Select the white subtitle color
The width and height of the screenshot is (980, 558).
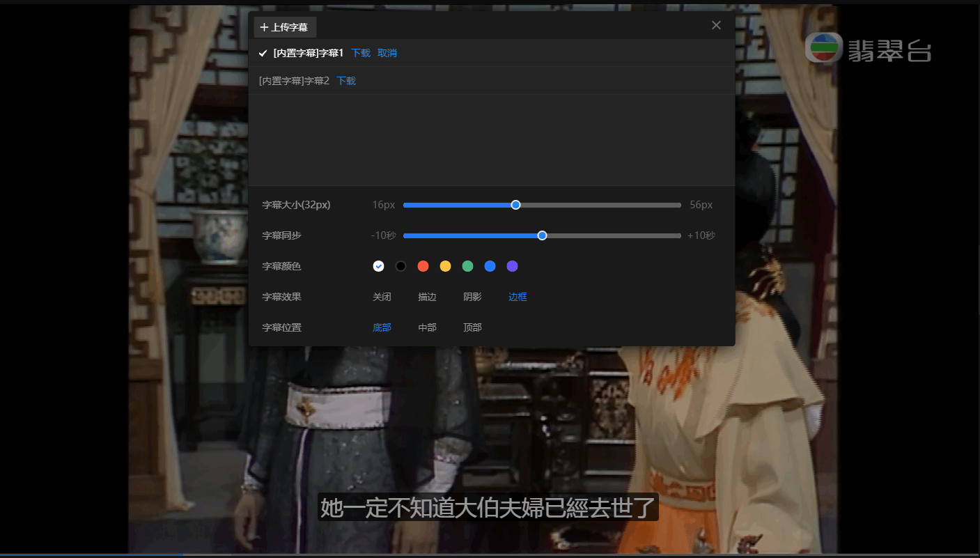[x=378, y=266]
